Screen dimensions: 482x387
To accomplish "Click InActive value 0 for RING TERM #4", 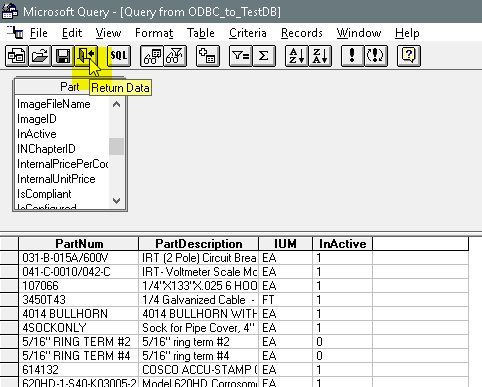I will (x=342, y=356).
